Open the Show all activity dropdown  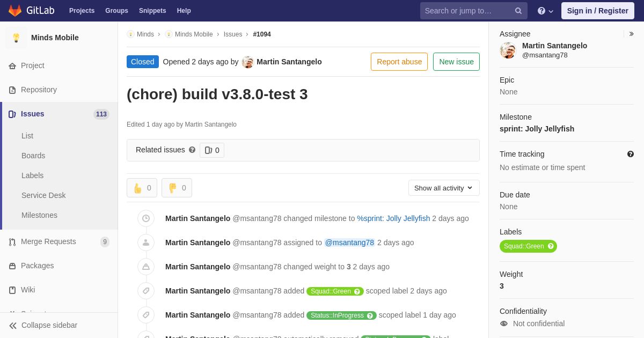444,188
